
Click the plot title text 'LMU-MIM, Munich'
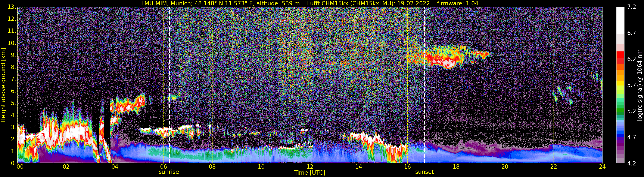coord(167,3)
